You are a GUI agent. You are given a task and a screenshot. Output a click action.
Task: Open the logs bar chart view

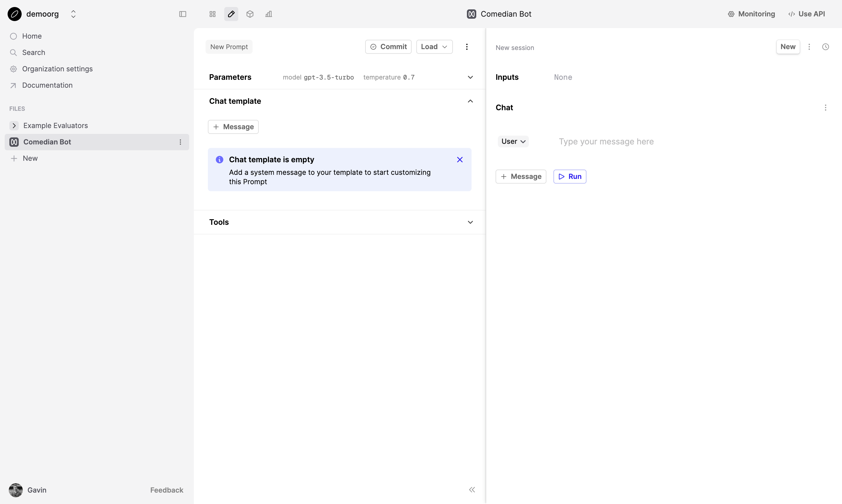click(268, 14)
